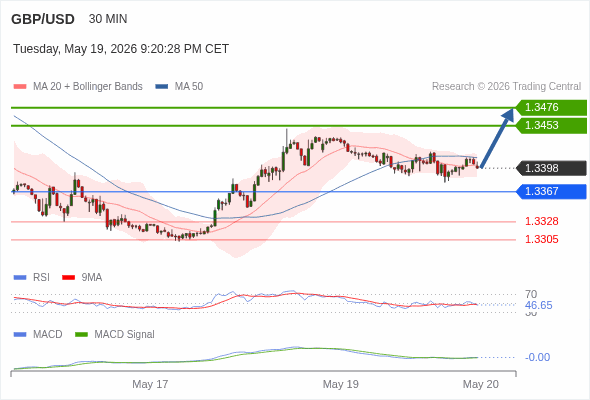Click the 1.3398 current price tag
590x400 pixels.
click(551, 168)
